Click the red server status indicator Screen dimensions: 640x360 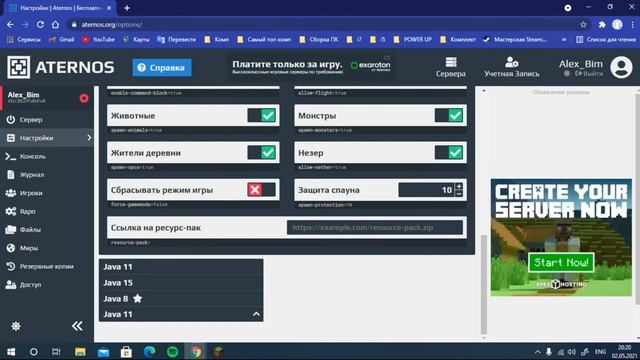coord(84,98)
